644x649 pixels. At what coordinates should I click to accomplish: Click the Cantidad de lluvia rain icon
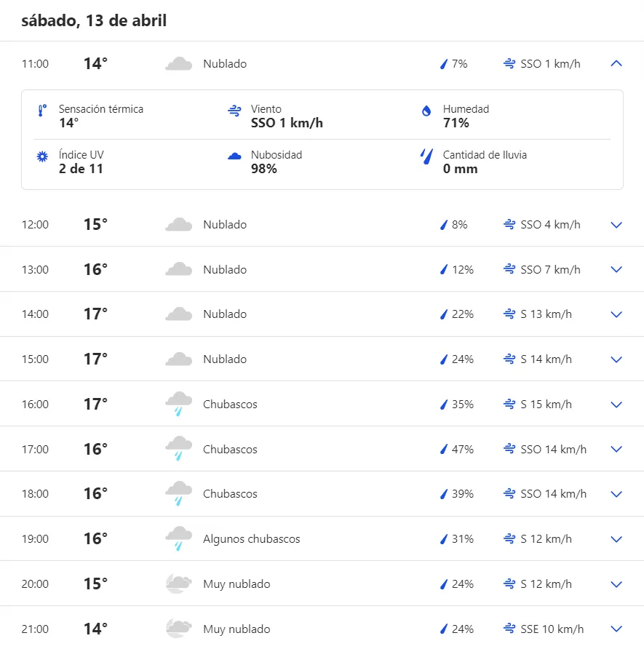click(426, 155)
